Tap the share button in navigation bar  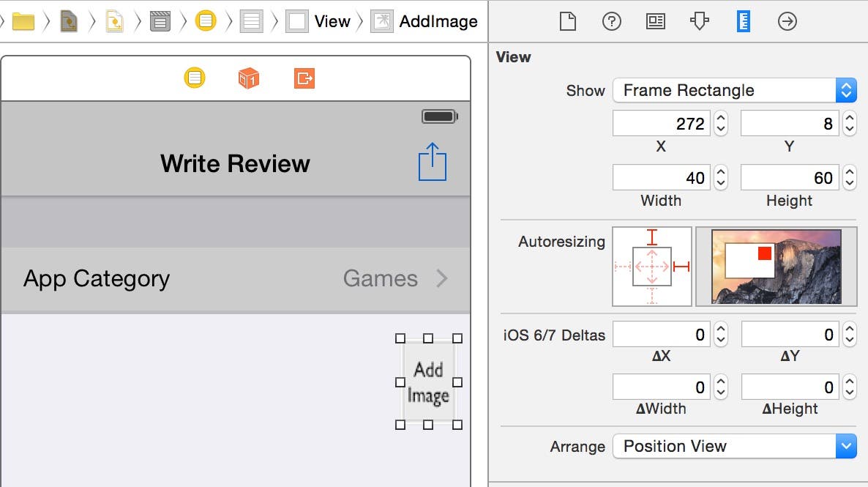[x=433, y=162]
